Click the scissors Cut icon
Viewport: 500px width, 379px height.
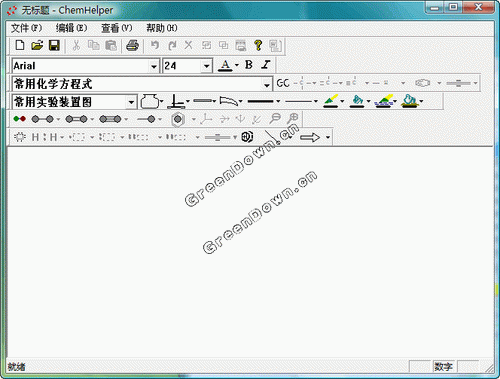76,45
